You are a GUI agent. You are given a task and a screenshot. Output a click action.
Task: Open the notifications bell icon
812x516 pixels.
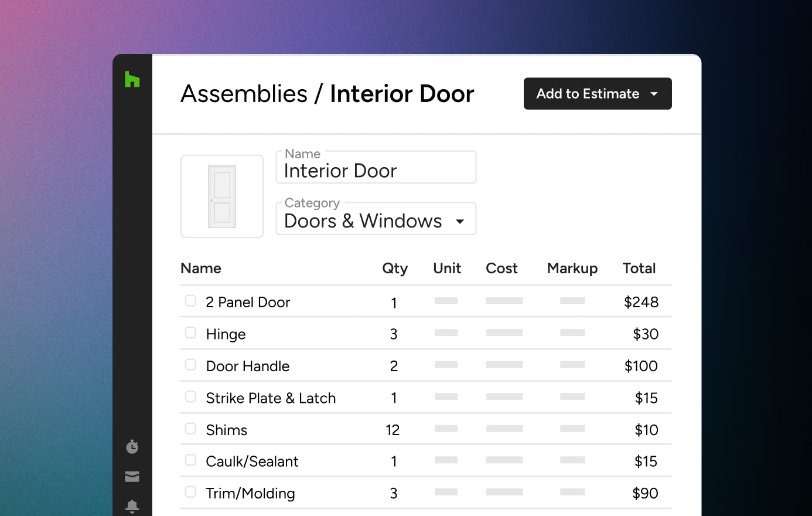pyautogui.click(x=132, y=505)
